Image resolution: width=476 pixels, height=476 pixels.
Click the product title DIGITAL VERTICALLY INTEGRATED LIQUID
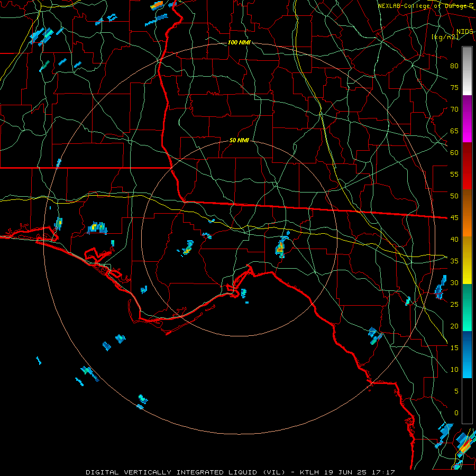pos(186,472)
